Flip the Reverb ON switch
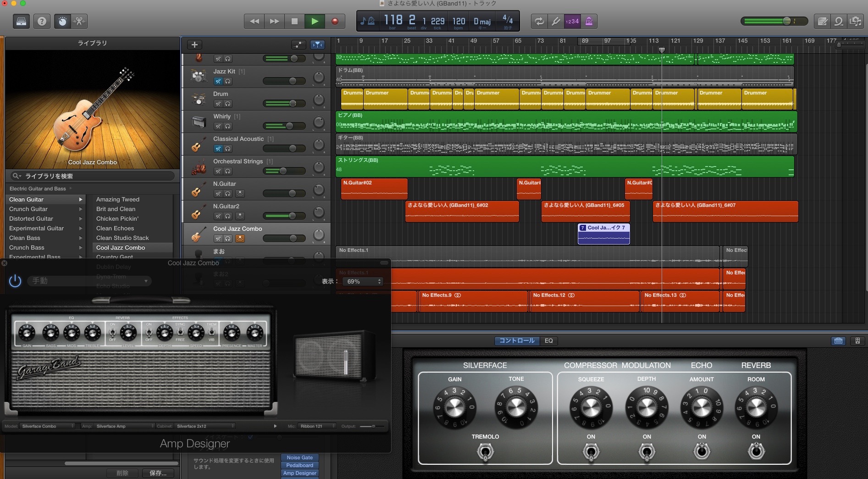 [x=756, y=452]
